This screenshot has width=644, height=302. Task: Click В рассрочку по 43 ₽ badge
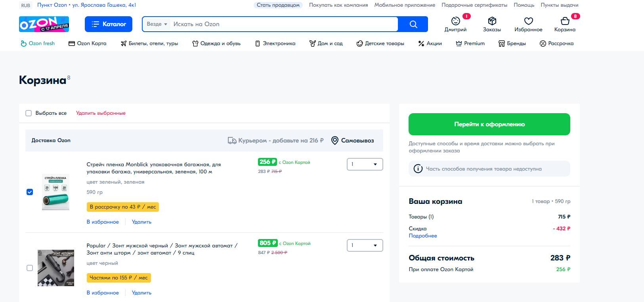pos(123,207)
